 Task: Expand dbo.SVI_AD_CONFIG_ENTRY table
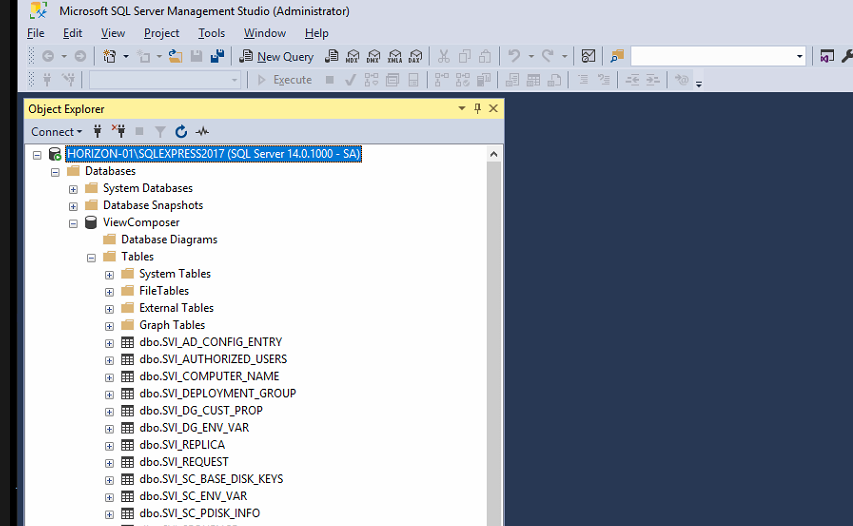pos(109,343)
